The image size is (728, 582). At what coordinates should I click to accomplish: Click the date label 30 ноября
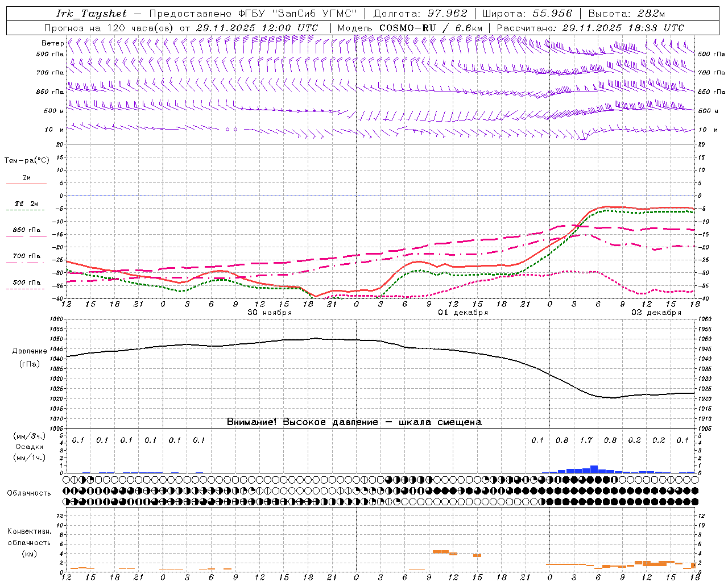(x=270, y=313)
